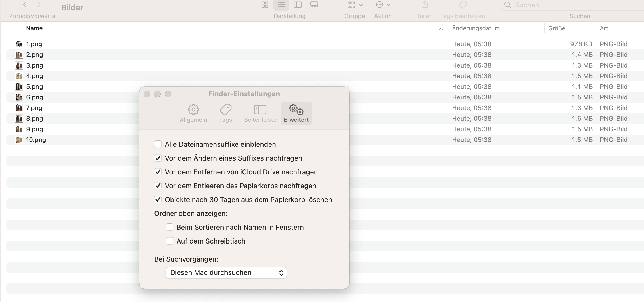Select list view display icon
Screen dimensions: 644x302
281,5
